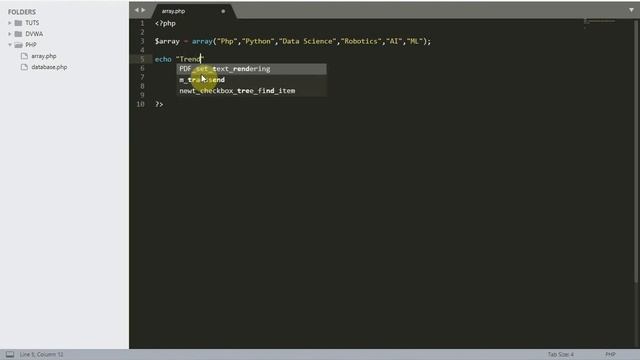
Task: Click the DVWA folder label
Action: coord(34,34)
